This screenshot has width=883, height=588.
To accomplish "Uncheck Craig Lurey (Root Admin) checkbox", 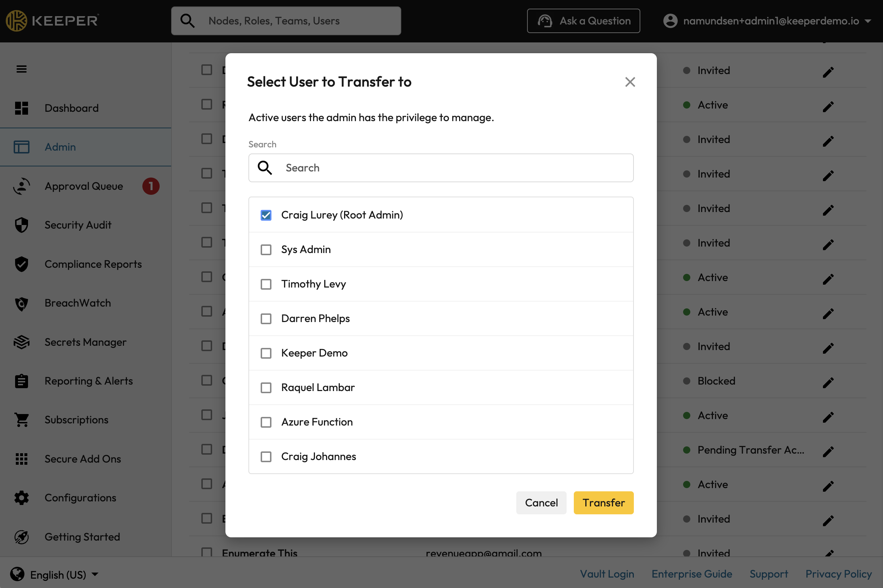I will tap(266, 215).
